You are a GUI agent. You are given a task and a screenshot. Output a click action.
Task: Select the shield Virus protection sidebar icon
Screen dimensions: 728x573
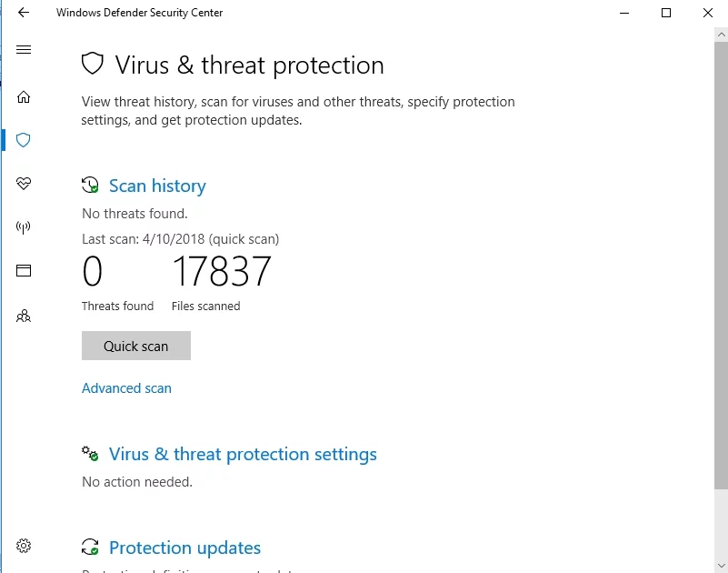click(x=24, y=140)
